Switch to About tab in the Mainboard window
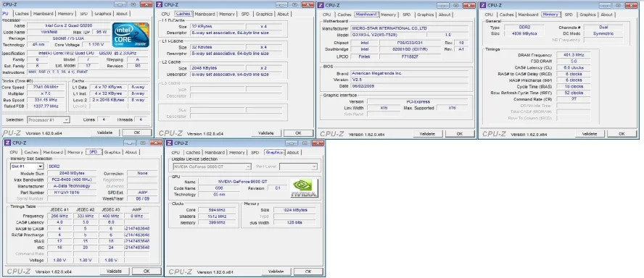This screenshot has height=278, width=644. click(445, 14)
